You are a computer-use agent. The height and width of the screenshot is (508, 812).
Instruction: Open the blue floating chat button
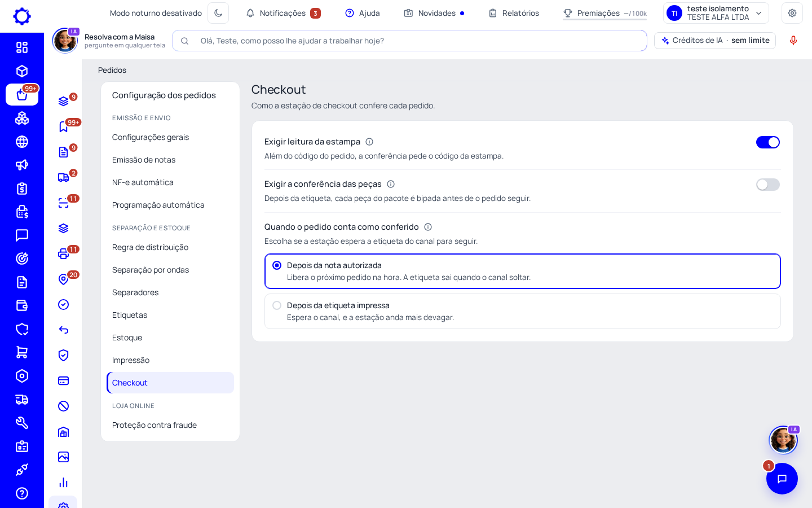[782, 479]
